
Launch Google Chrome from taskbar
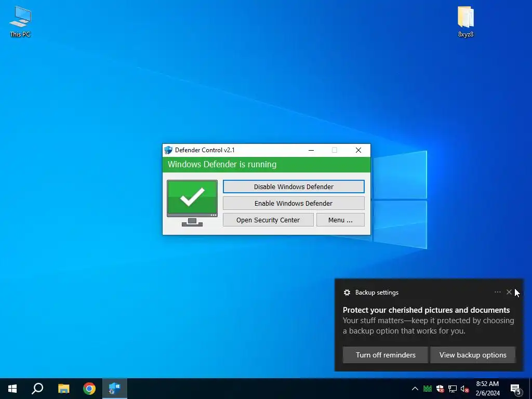click(x=89, y=389)
